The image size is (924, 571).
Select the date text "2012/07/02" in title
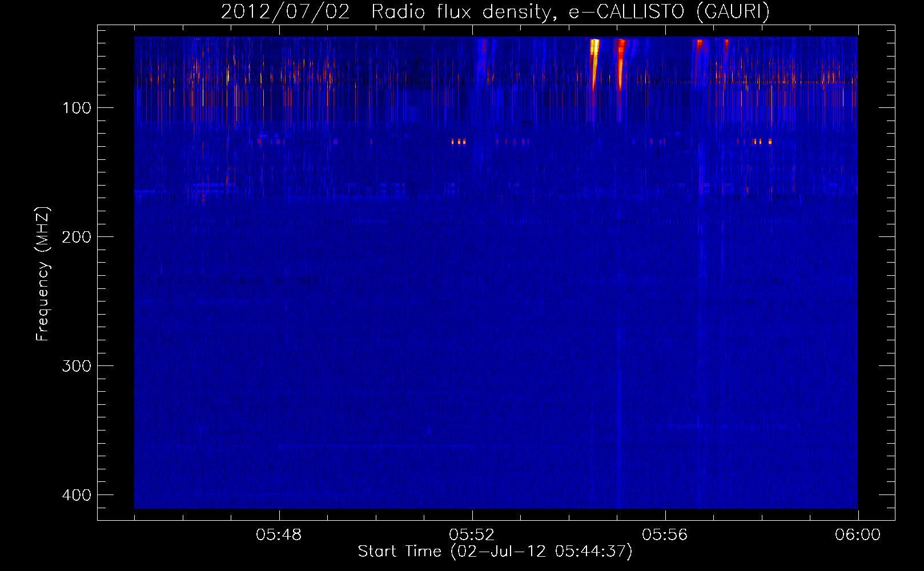pos(285,11)
